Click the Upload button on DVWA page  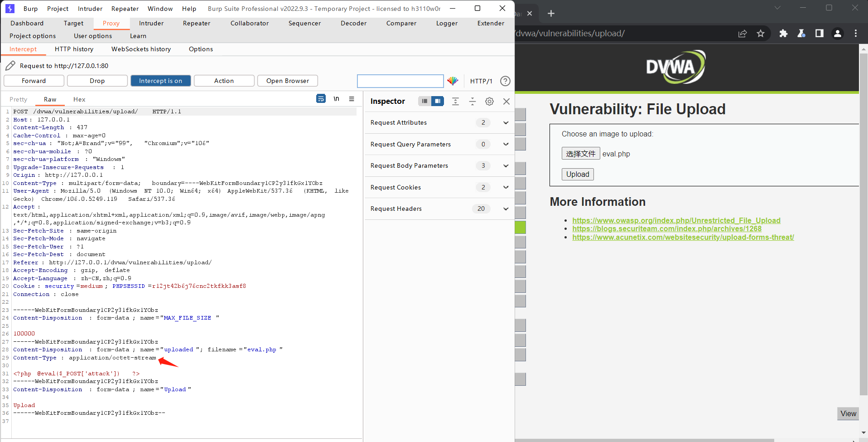pyautogui.click(x=578, y=174)
